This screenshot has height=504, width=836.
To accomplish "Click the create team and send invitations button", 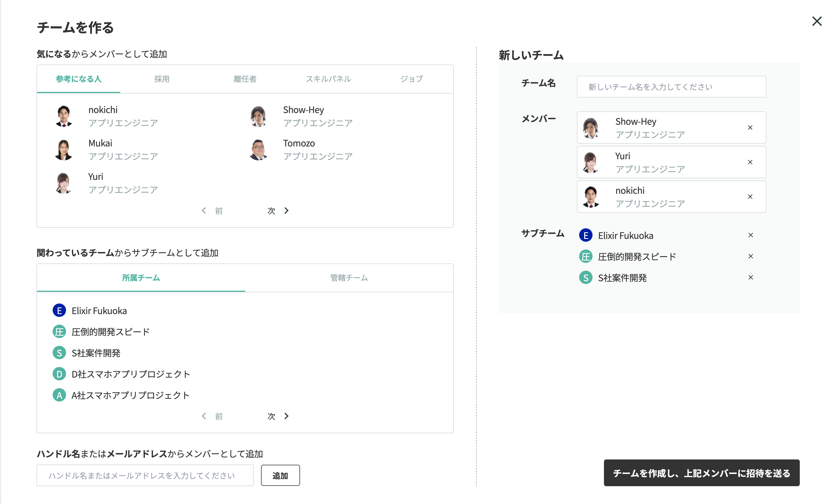I will (x=701, y=473).
